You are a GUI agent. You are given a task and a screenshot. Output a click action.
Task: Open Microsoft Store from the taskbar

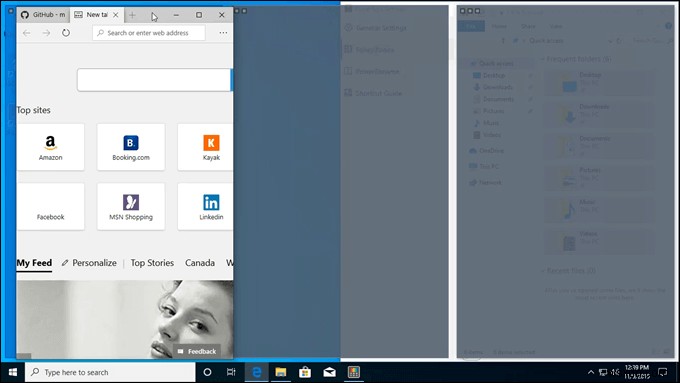(x=305, y=372)
